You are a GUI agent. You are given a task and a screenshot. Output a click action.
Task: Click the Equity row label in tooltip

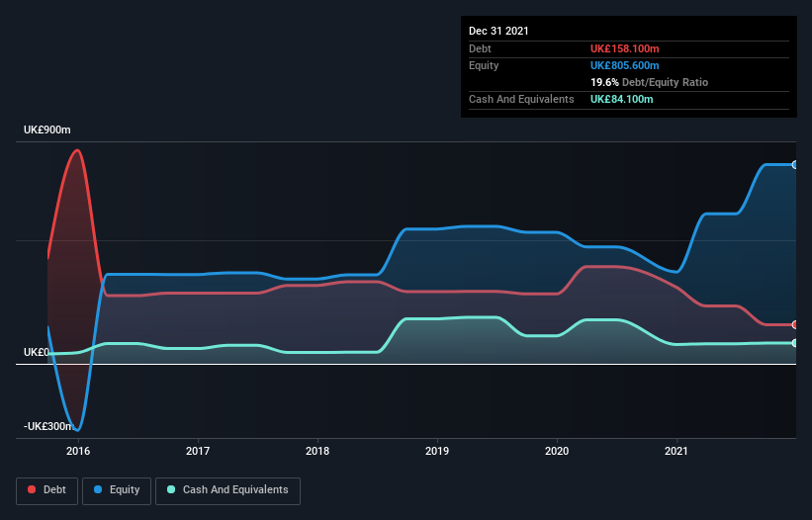484,65
